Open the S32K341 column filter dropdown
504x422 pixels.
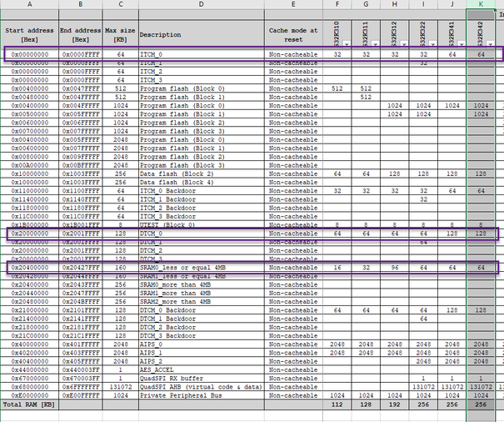[462, 43]
